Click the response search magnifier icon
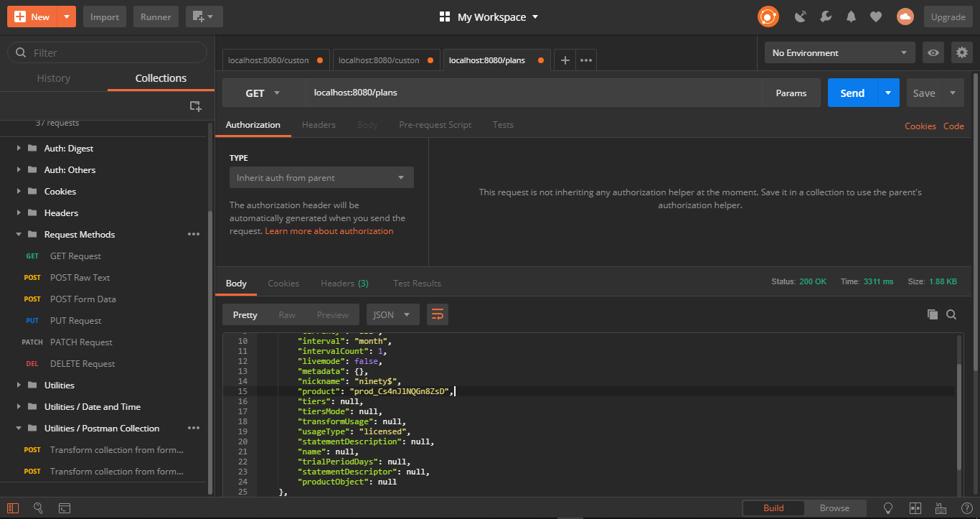This screenshot has width=980, height=519. 951,314
